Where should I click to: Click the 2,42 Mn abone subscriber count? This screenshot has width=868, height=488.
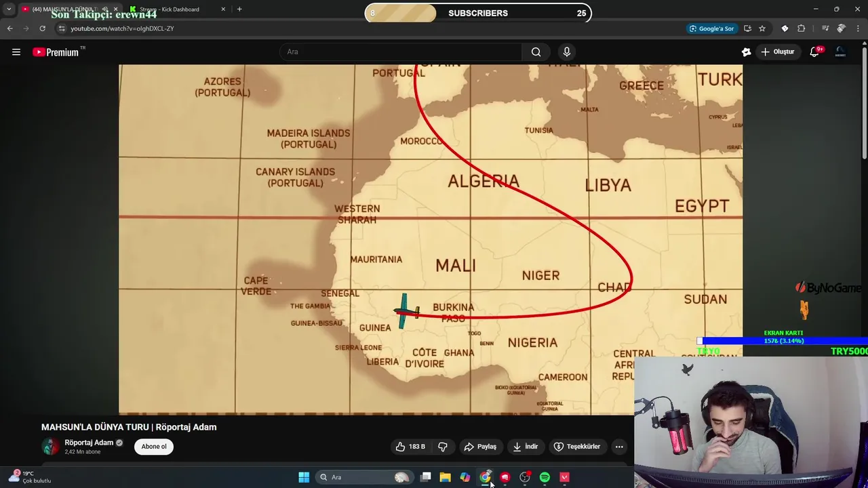pos(83,452)
